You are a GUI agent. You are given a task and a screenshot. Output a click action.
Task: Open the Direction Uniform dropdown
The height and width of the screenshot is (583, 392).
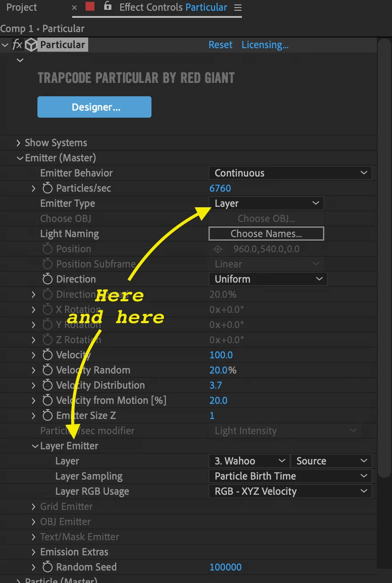tap(268, 279)
